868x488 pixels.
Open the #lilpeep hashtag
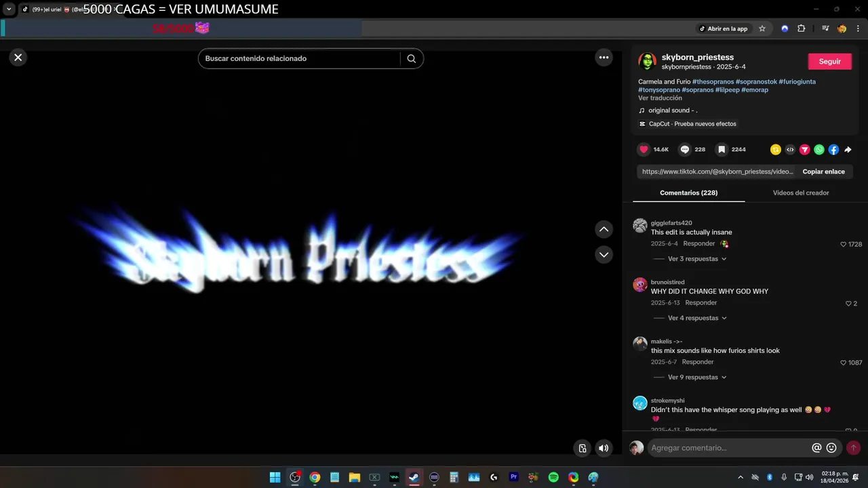727,89
